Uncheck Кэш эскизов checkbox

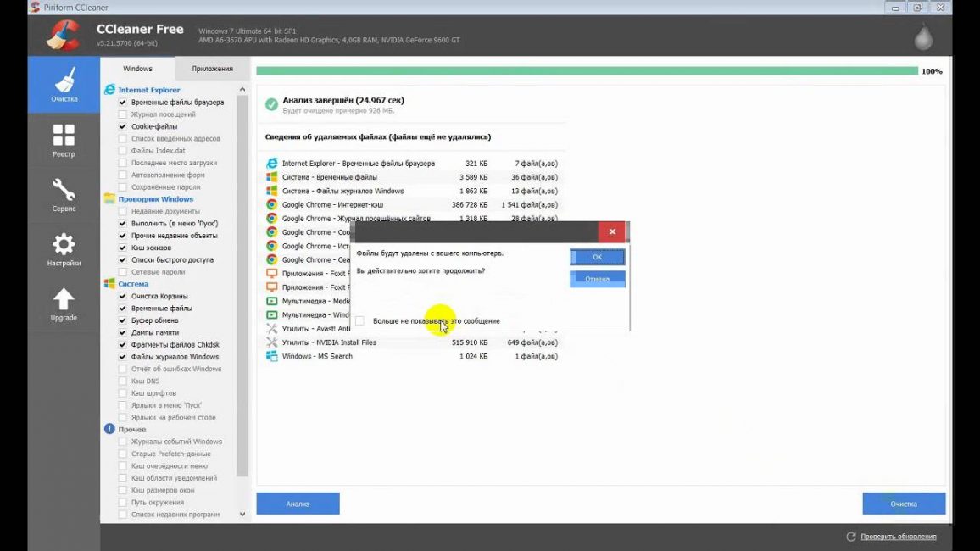(x=122, y=248)
